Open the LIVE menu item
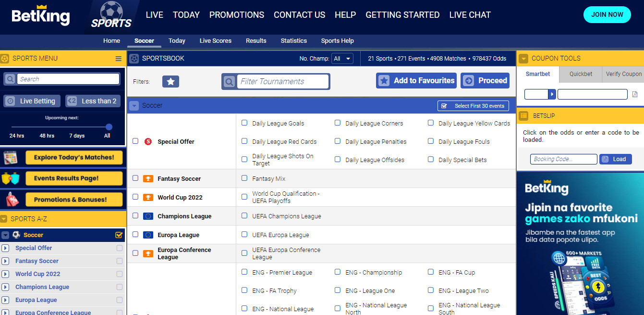 (155, 15)
